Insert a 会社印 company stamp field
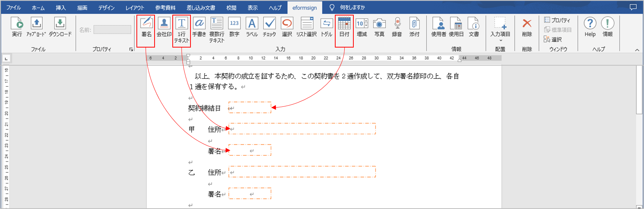 (x=164, y=27)
